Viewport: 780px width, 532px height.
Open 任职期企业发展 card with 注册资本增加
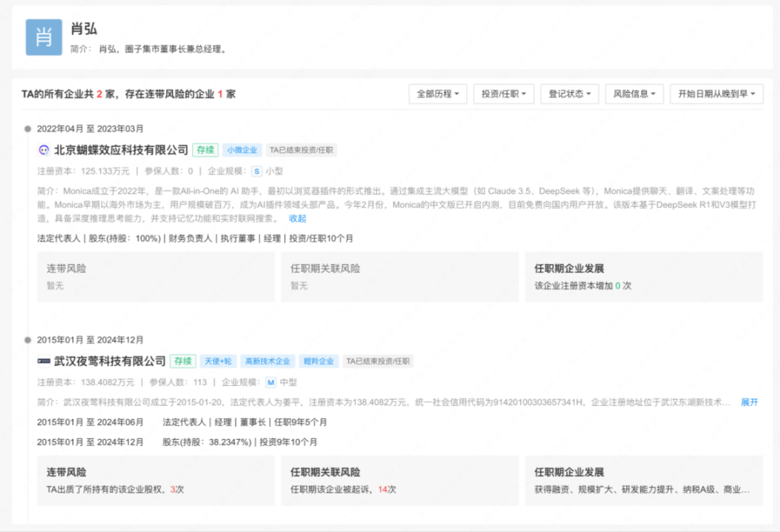(x=644, y=277)
